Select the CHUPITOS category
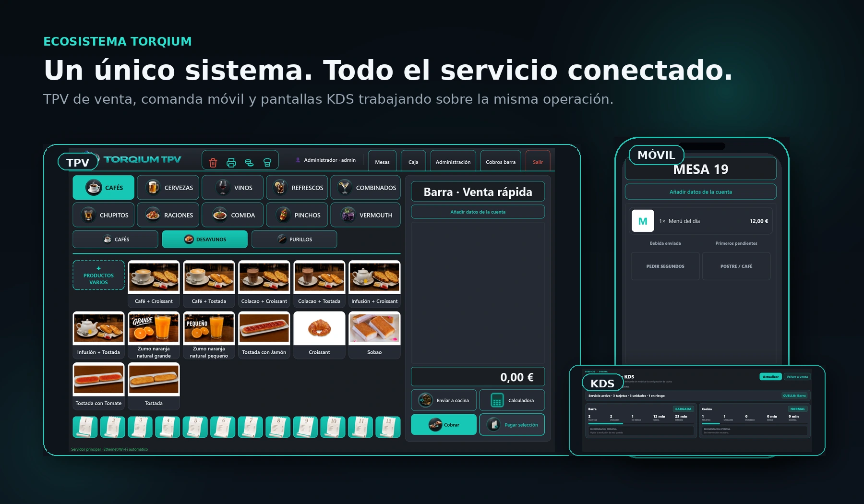Image resolution: width=864 pixels, height=504 pixels. click(104, 215)
